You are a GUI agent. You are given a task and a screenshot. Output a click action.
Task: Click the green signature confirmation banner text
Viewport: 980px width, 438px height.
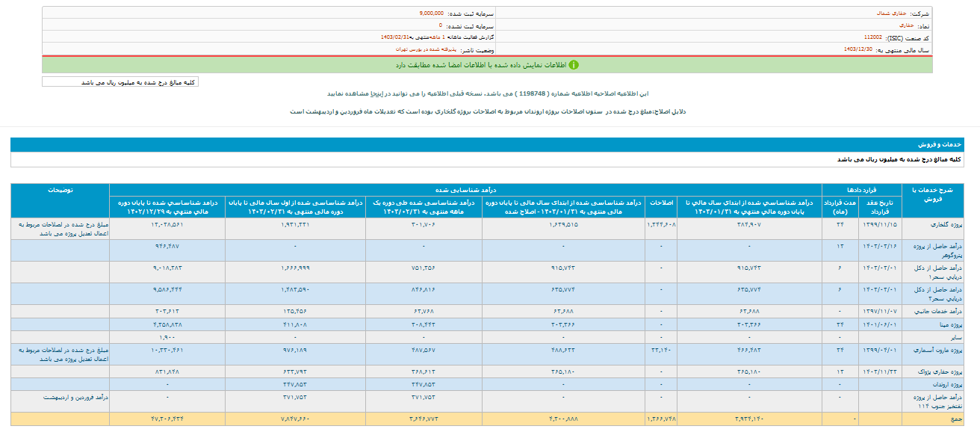tap(493, 65)
